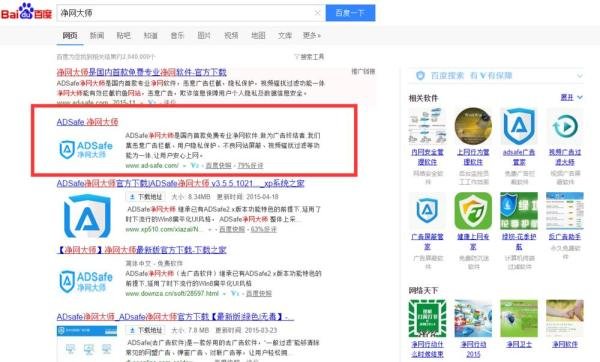Open the 净网软件 link
The height and width of the screenshot is (362, 600).
point(565,344)
